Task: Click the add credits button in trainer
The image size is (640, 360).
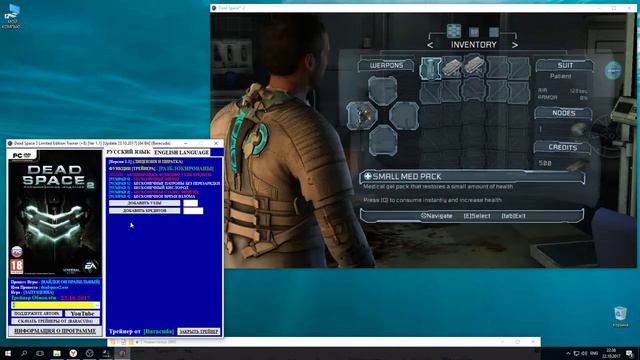Action: point(144,211)
